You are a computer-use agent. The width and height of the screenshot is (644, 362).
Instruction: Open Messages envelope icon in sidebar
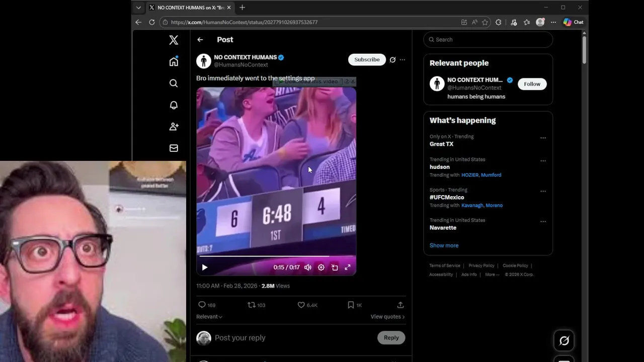174,148
